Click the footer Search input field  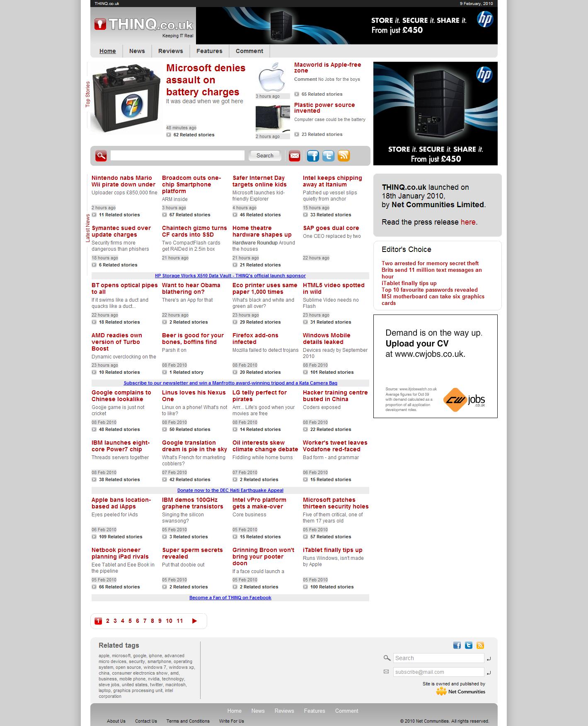pyautogui.click(x=438, y=658)
